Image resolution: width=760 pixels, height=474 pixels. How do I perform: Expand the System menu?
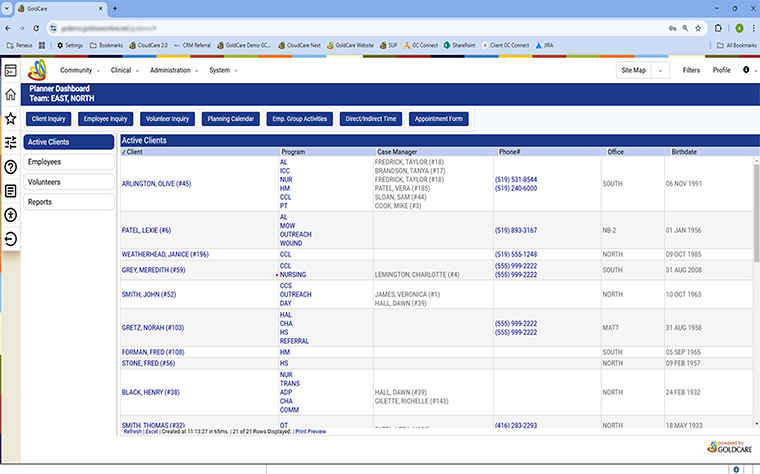pyautogui.click(x=223, y=70)
